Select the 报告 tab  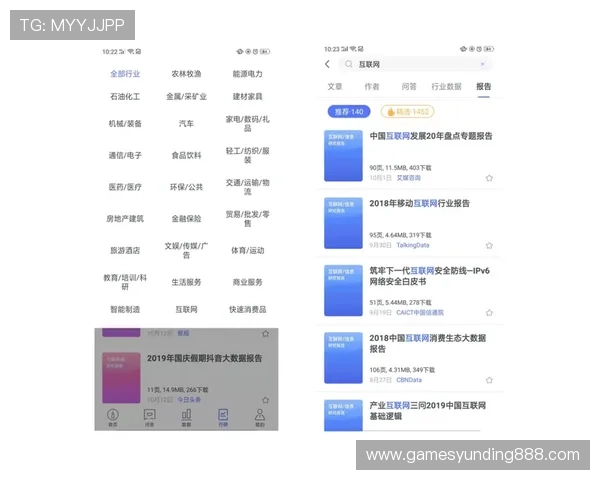483,87
